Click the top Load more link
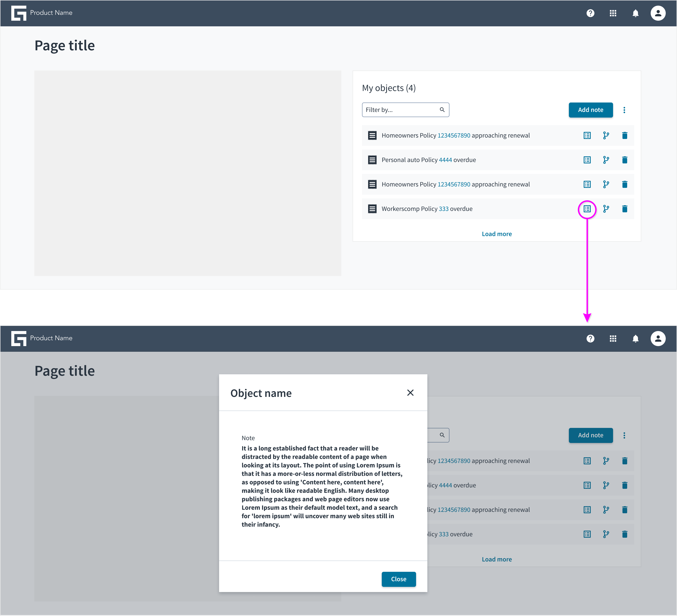 [x=497, y=234]
